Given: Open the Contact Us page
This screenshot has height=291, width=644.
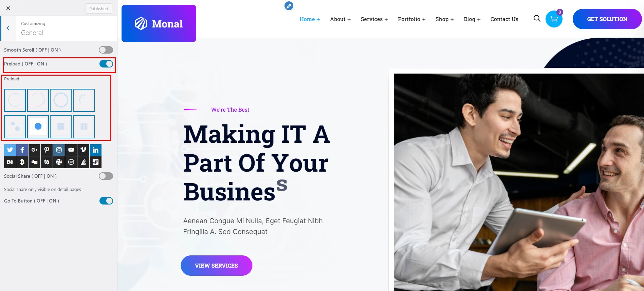Looking at the screenshot, I should (504, 19).
